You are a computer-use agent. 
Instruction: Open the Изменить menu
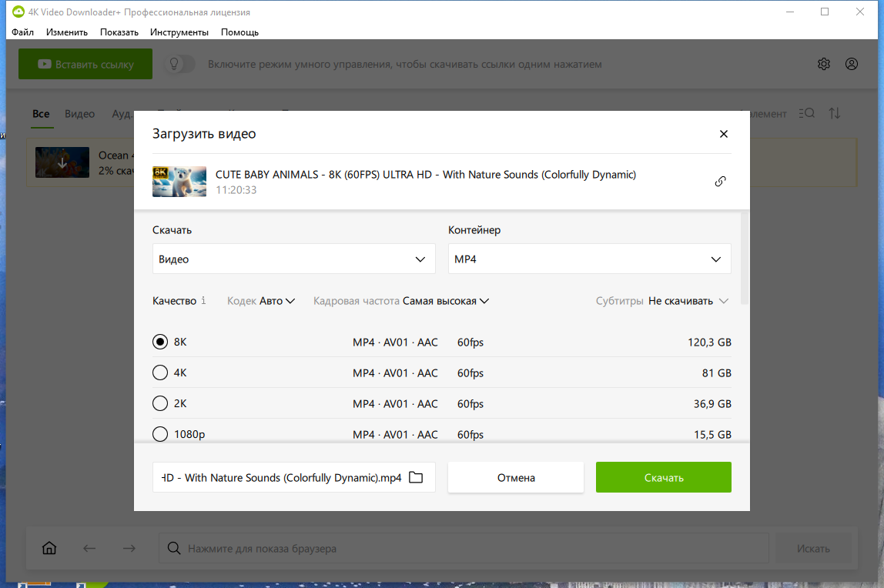coord(66,32)
